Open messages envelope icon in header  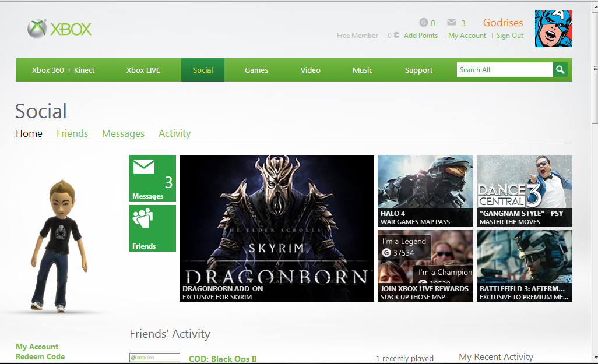(x=452, y=23)
